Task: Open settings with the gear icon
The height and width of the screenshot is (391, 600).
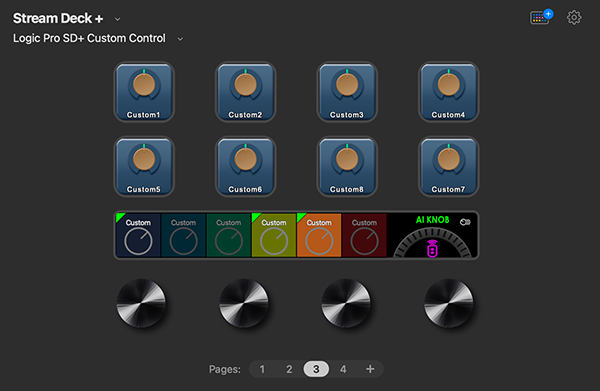Action: (x=574, y=17)
